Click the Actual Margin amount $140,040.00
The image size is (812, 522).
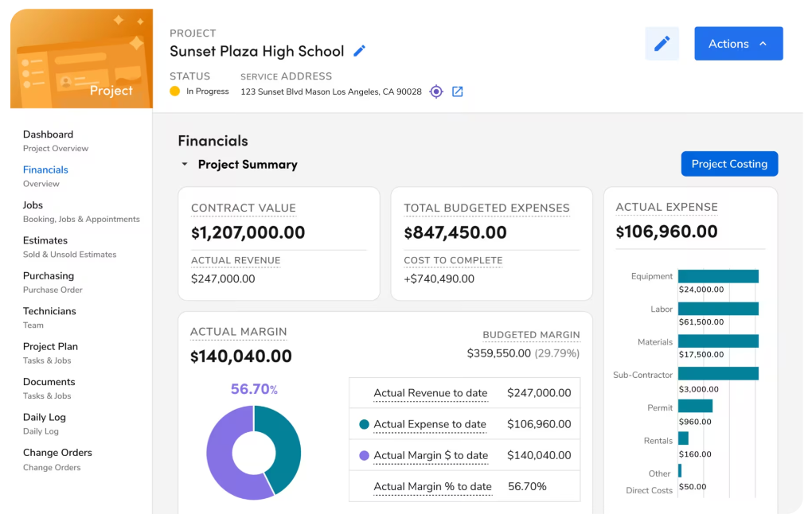pyautogui.click(x=240, y=356)
